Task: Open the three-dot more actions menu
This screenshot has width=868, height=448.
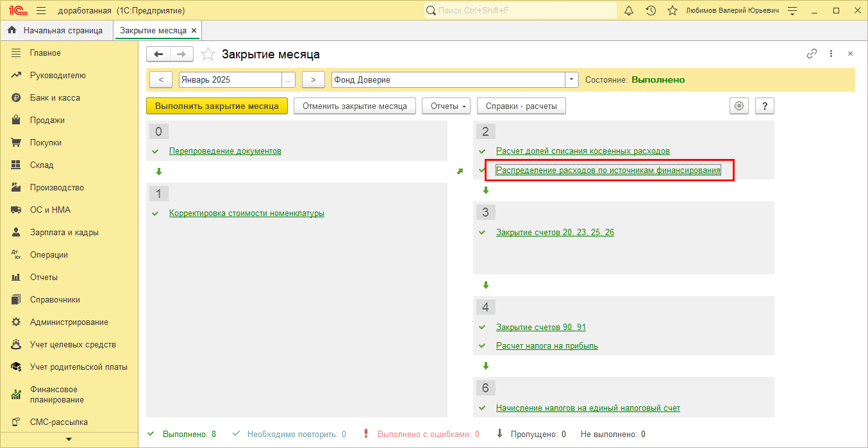Action: click(x=831, y=54)
